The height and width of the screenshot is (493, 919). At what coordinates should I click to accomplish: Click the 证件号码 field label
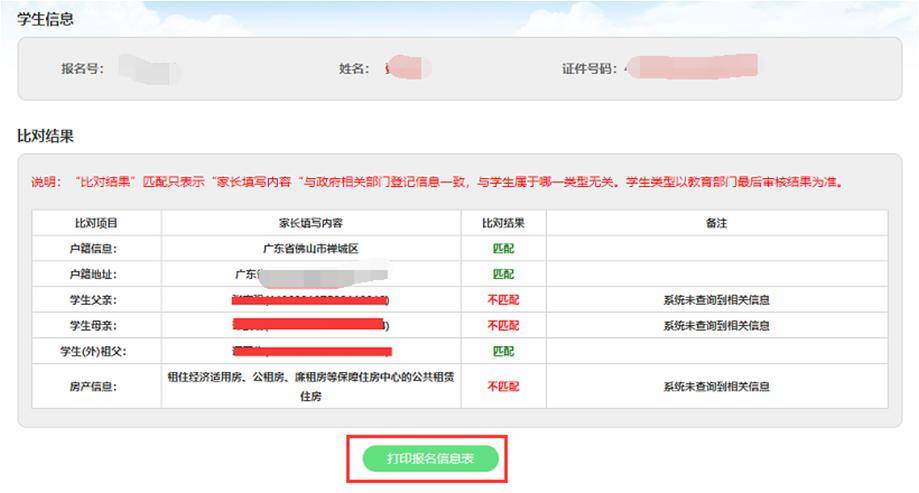(x=589, y=69)
